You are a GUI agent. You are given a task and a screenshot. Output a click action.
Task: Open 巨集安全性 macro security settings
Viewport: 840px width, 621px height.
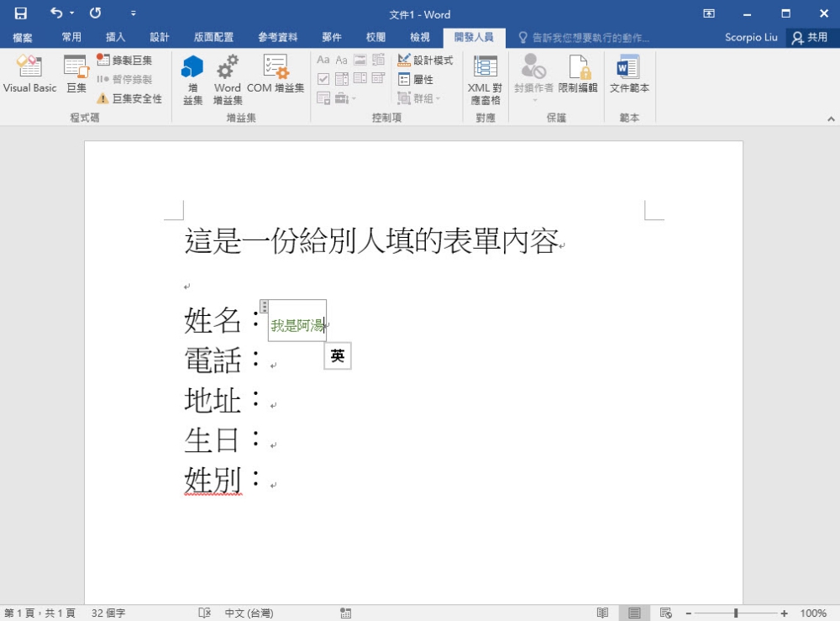(129, 98)
